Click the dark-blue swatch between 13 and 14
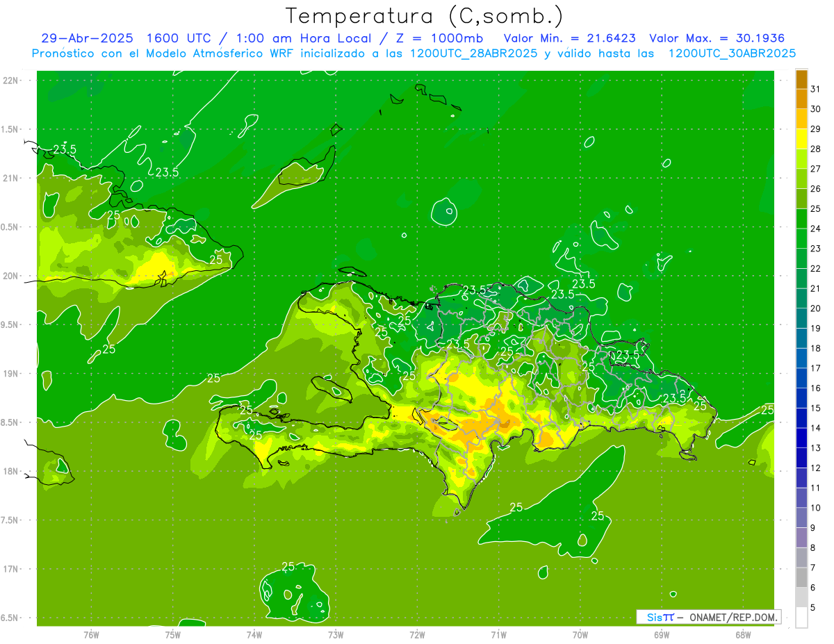834x644 pixels. (801, 438)
